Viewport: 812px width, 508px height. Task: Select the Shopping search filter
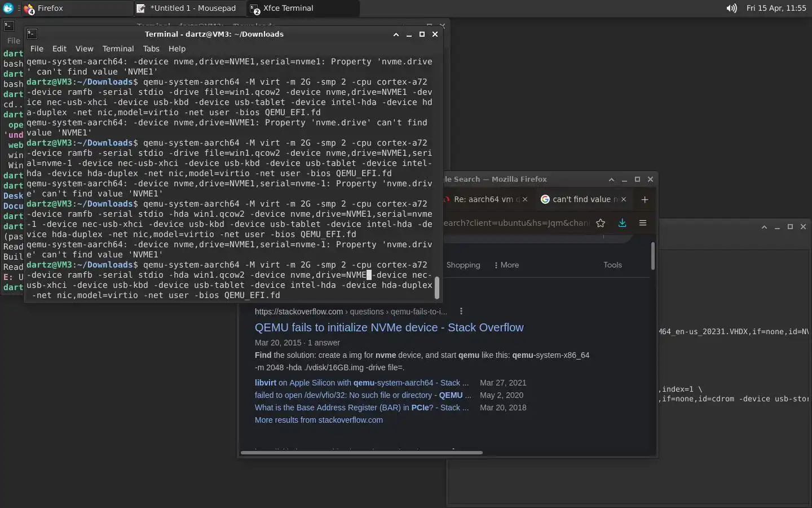(x=463, y=265)
